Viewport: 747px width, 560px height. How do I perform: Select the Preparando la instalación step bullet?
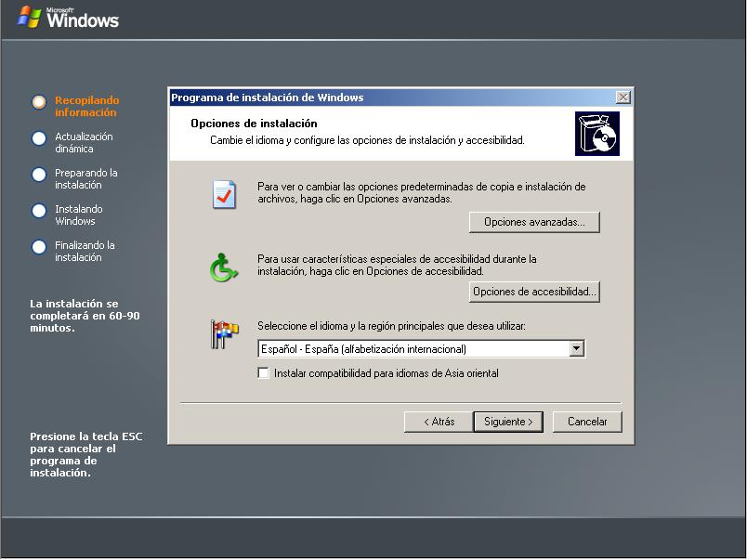39,175
